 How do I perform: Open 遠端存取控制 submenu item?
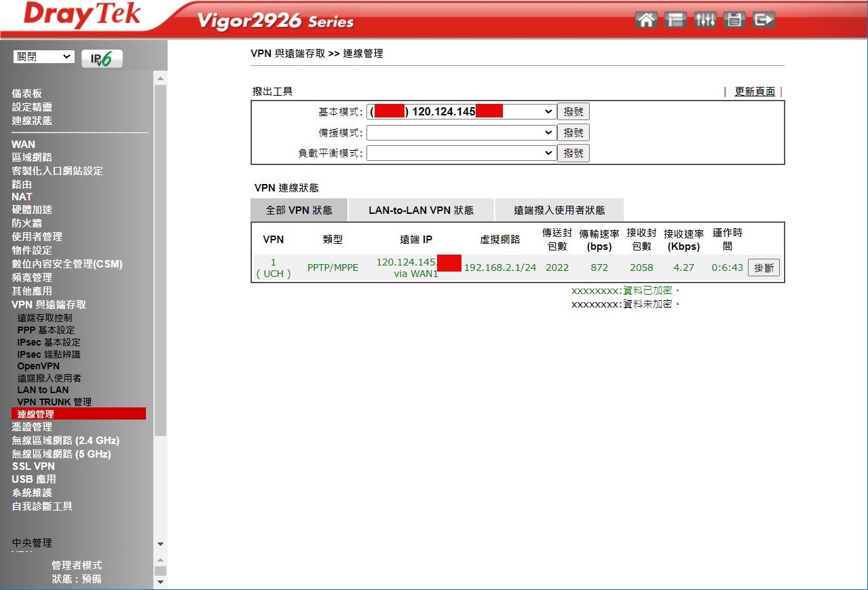tap(45, 318)
